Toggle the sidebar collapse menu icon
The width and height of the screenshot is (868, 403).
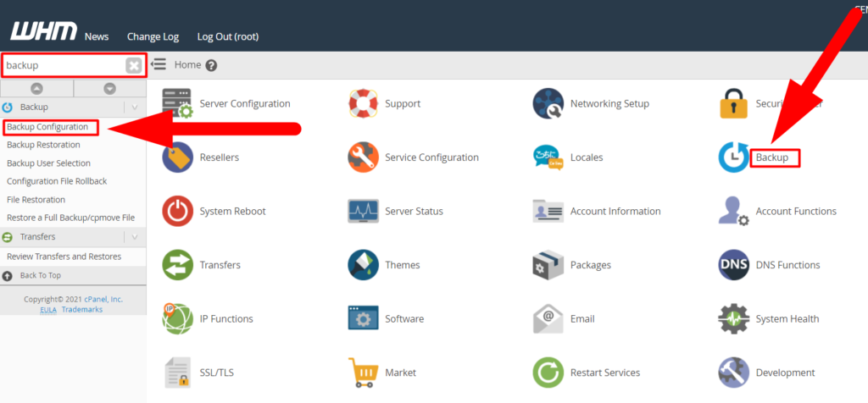point(159,64)
